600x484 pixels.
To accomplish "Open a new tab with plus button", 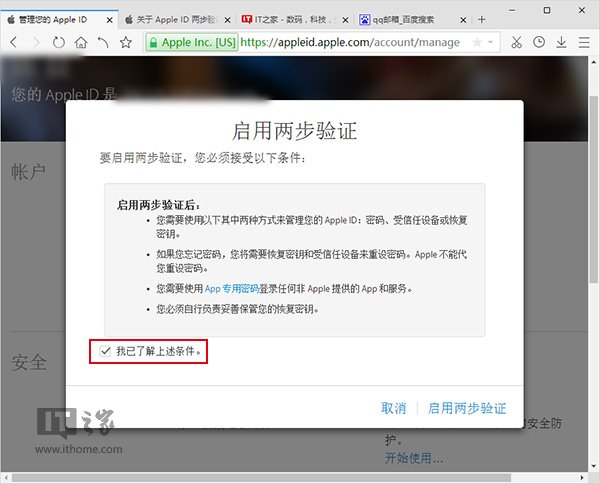I will click(482, 20).
